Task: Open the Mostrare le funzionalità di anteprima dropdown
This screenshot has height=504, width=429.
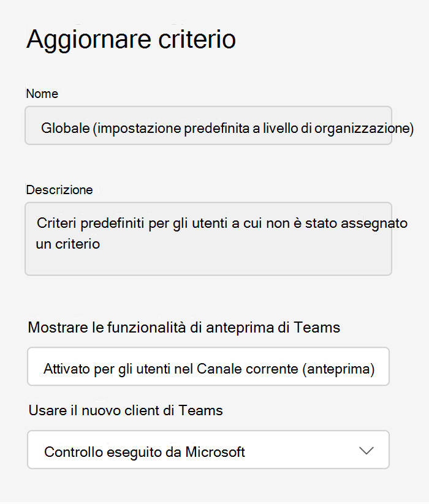Action: (208, 366)
